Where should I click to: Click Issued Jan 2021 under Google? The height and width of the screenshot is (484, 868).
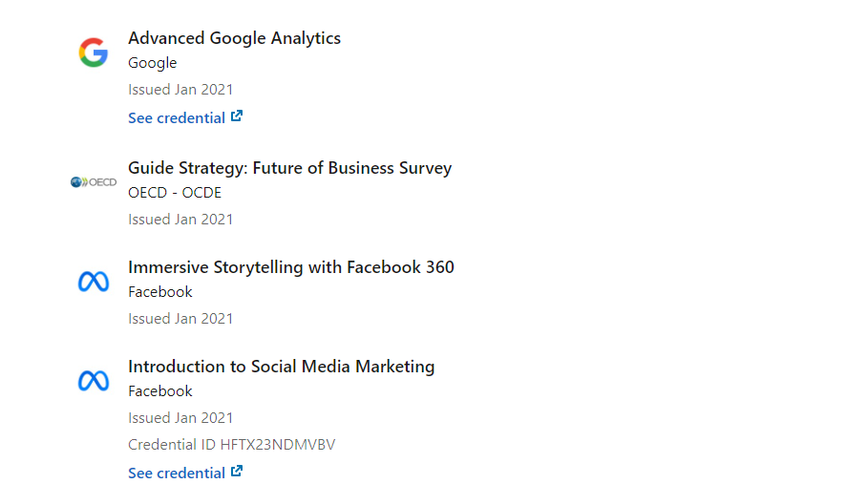point(180,90)
